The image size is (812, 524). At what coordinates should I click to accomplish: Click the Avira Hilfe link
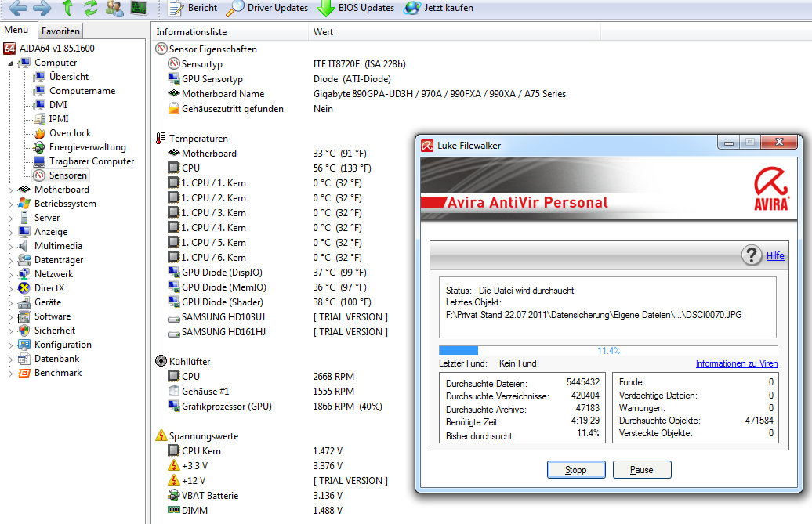(775, 255)
